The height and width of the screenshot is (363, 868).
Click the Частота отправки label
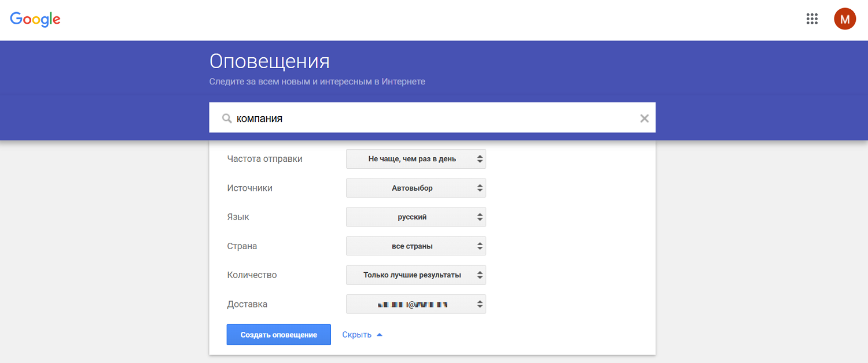264,158
